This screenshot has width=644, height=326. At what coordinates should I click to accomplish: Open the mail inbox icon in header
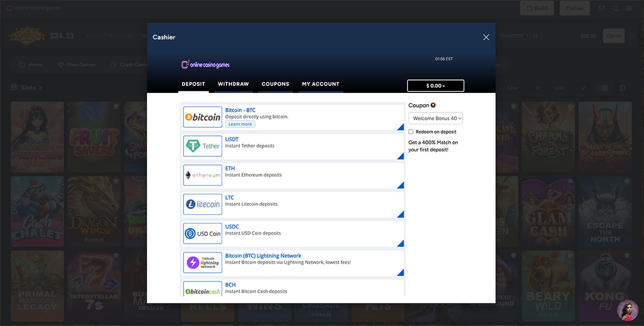click(x=602, y=8)
